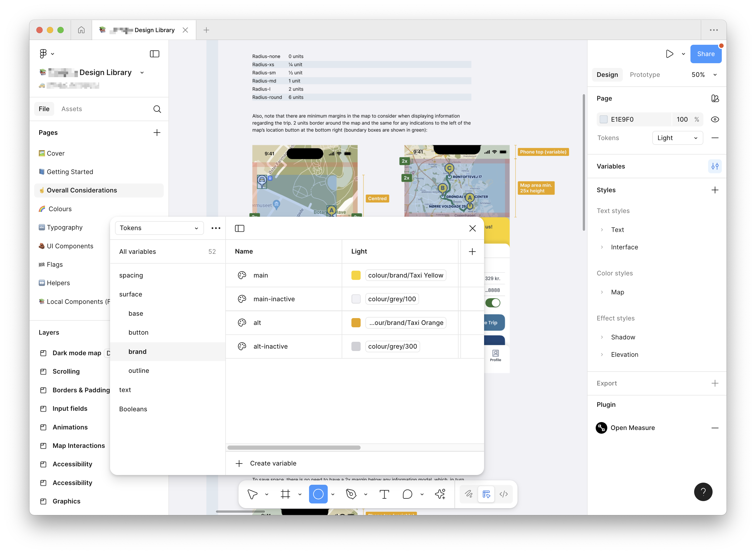Select the Text tool

pos(384,494)
